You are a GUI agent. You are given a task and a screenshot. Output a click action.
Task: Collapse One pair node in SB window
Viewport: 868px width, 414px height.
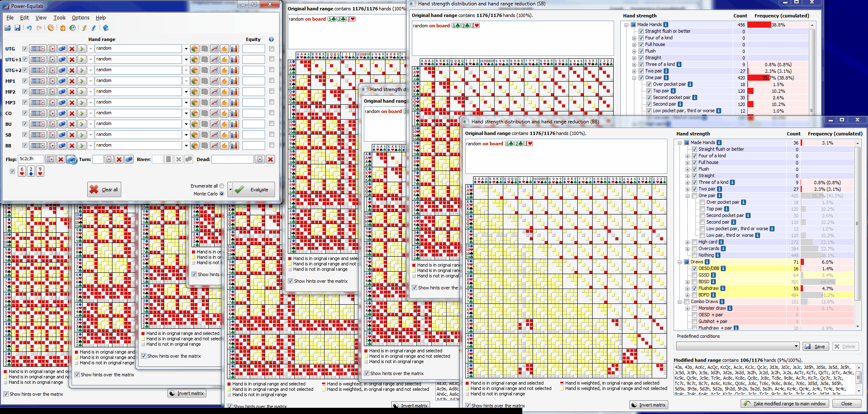point(634,78)
